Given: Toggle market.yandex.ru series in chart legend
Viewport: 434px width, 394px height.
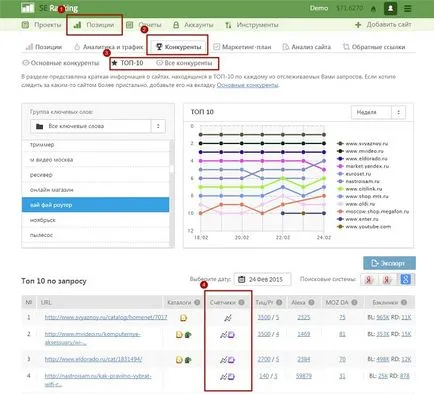Looking at the screenshot, I should pyautogui.click(x=363, y=166).
